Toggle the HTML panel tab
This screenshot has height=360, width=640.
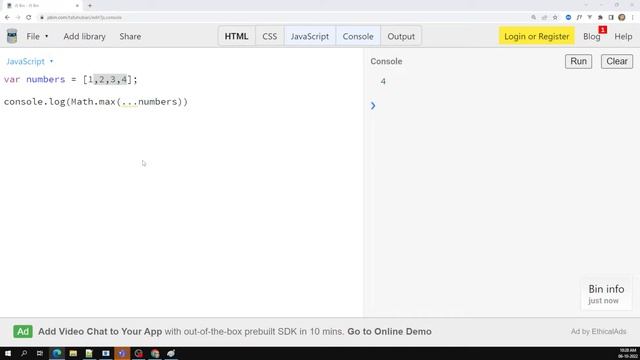236,36
